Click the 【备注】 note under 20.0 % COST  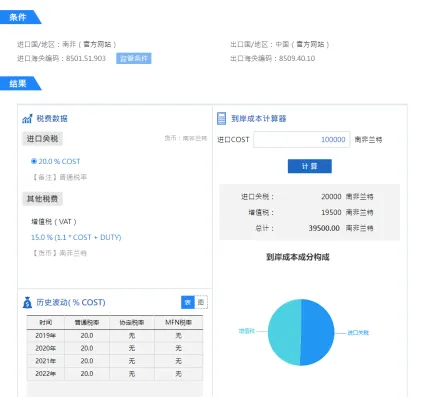point(59,177)
